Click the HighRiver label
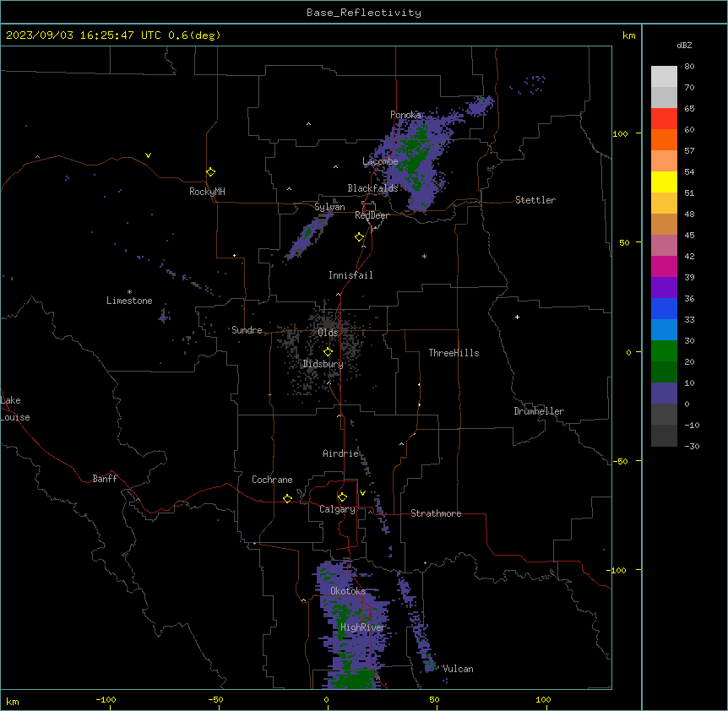This screenshot has height=711, width=728. pos(363,627)
